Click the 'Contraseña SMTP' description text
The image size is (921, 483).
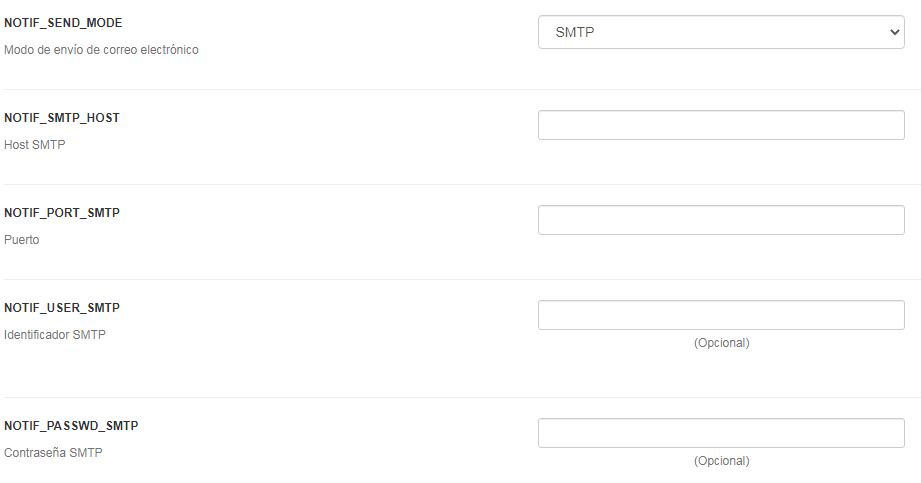click(53, 453)
